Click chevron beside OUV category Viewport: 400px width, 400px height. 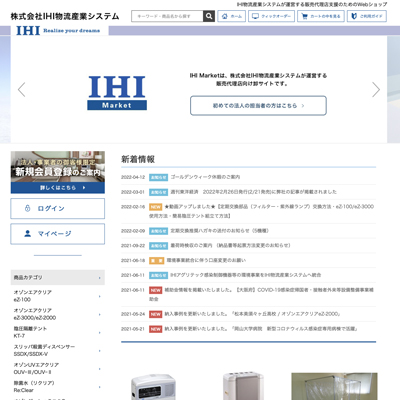tap(99, 369)
